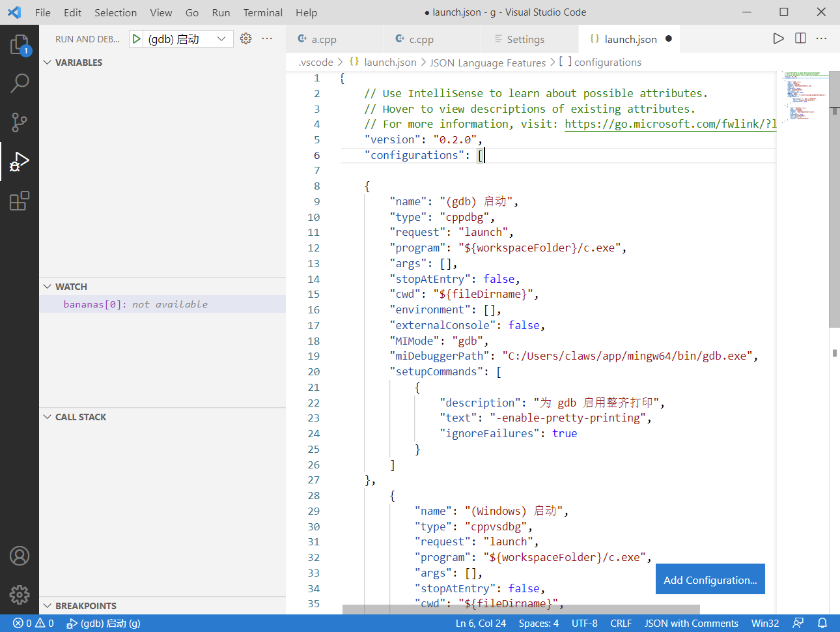
Task: Open the View menu
Action: click(161, 12)
